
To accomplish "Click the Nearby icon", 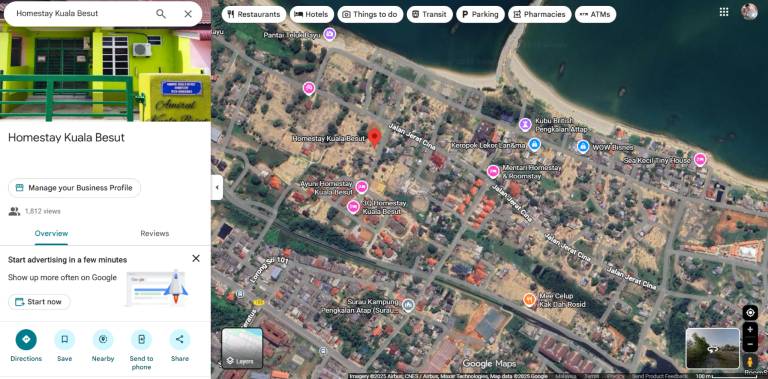I will [103, 339].
